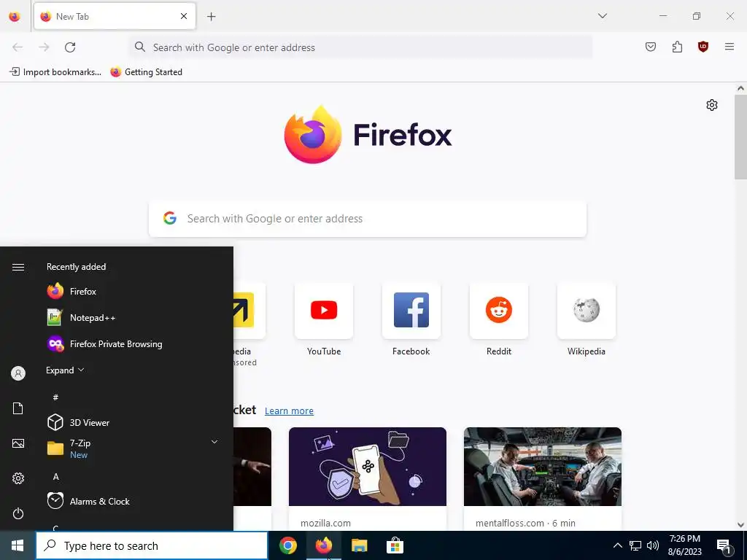This screenshot has width=747, height=560.
Task: Click the volume speaker icon
Action: click(x=653, y=545)
